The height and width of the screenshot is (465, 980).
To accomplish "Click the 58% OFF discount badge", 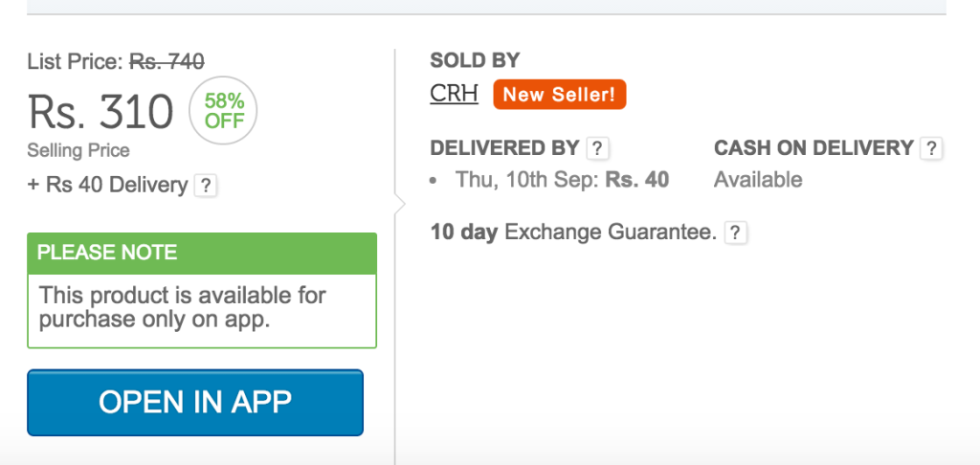I will point(223,112).
